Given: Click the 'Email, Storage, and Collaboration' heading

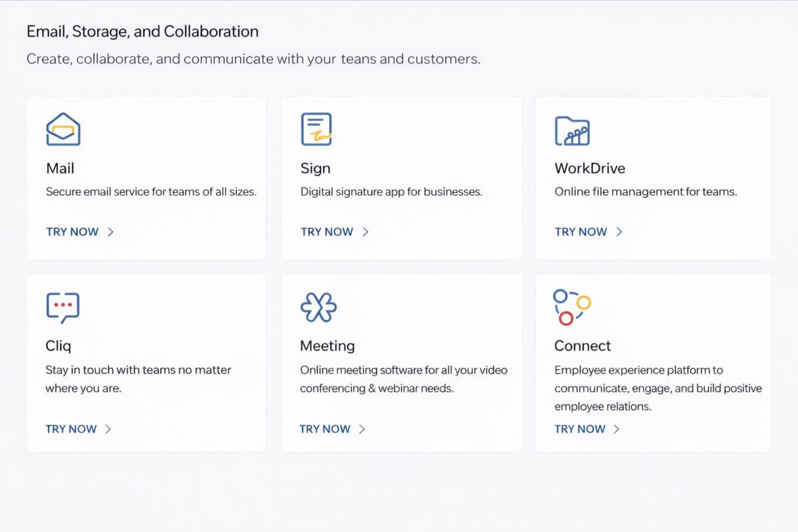Looking at the screenshot, I should pyautogui.click(x=142, y=31).
